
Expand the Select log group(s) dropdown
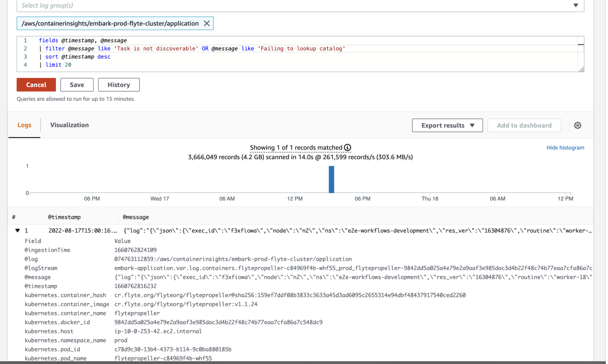click(x=576, y=5)
